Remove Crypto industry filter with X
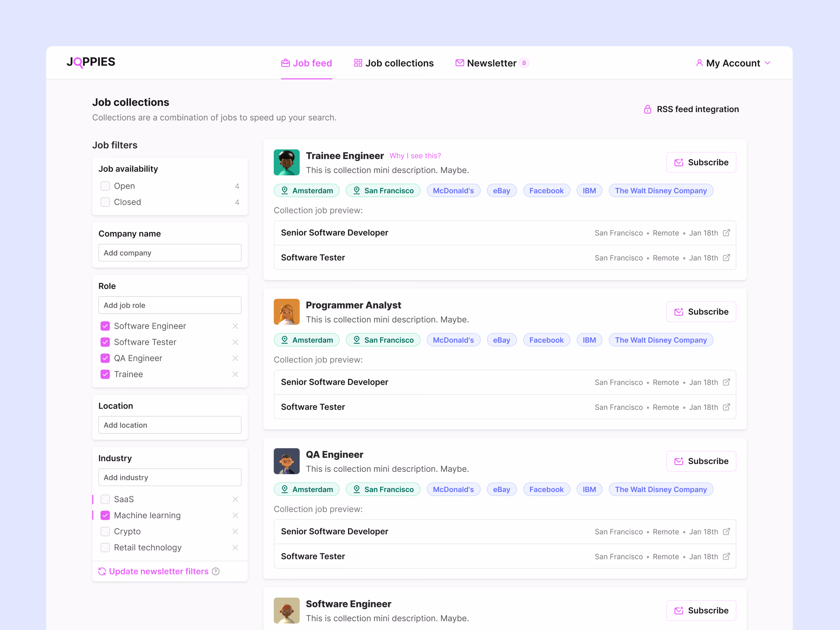The width and height of the screenshot is (840, 630). point(235,532)
